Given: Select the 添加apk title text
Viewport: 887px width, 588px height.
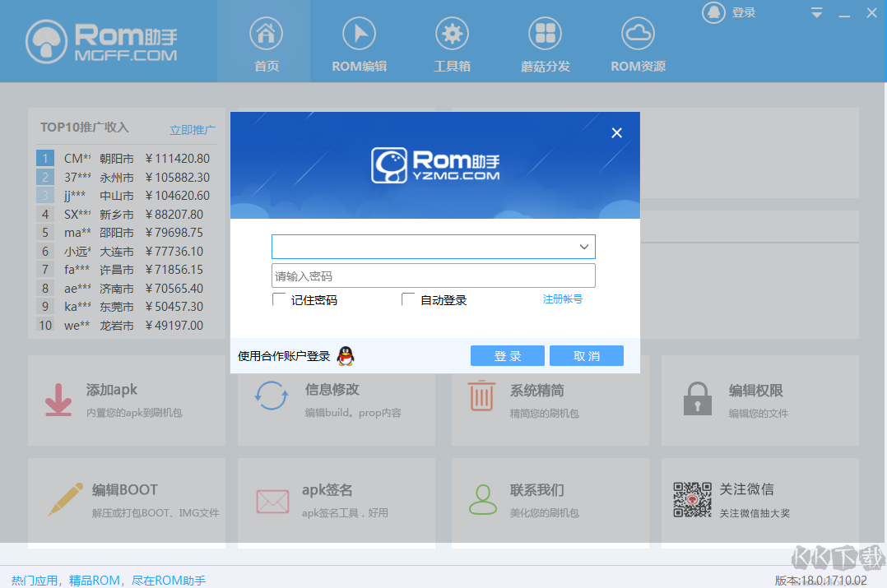Looking at the screenshot, I should point(111,390).
